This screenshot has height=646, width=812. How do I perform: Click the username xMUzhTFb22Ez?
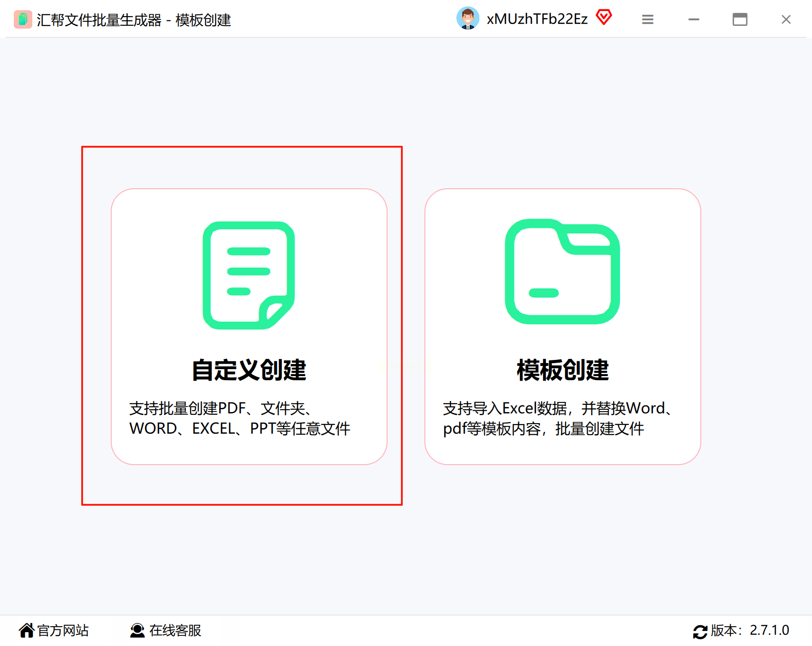tap(537, 19)
